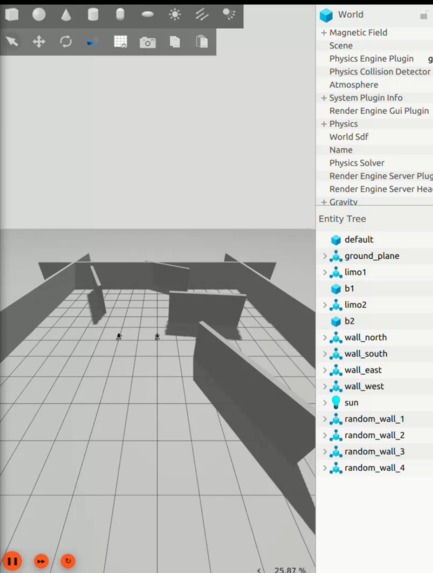Expand the System Plugin Info property
This screenshot has width=433, height=573.
click(x=323, y=98)
